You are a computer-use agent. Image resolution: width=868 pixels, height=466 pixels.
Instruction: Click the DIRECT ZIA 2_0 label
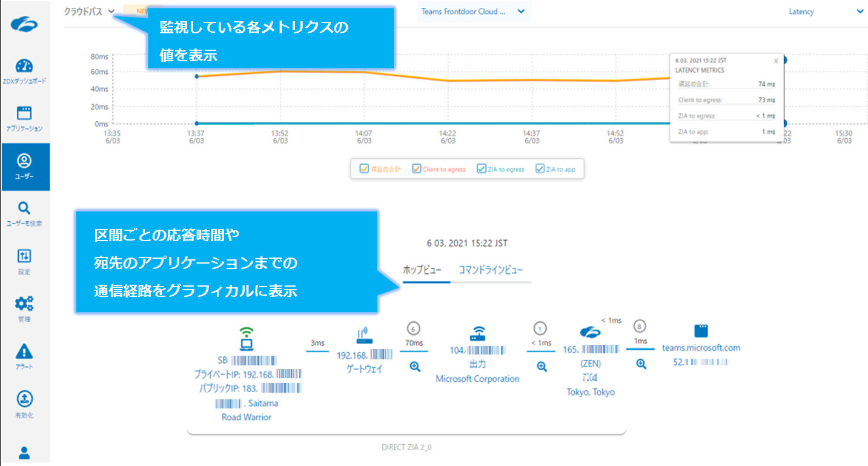[x=406, y=448]
